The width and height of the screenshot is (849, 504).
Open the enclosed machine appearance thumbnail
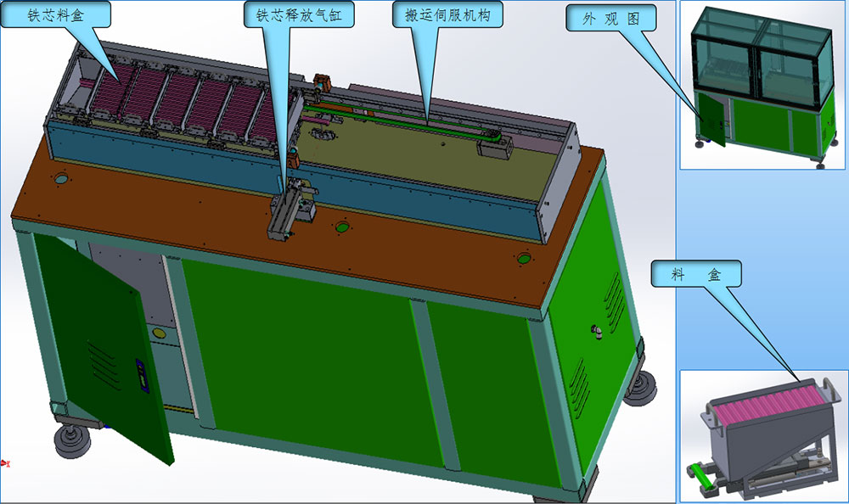point(762,85)
